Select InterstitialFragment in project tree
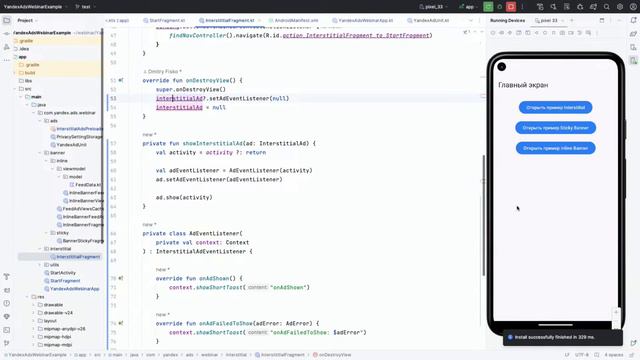The height and width of the screenshot is (360, 640). point(76,257)
